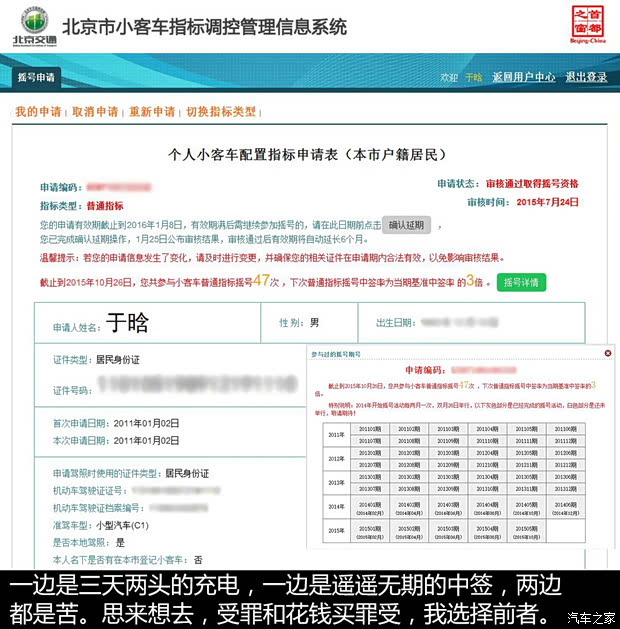The height and width of the screenshot is (629, 620).
Task: Click the 首都之窗 Beijing-China seal icon
Action: pos(588,24)
